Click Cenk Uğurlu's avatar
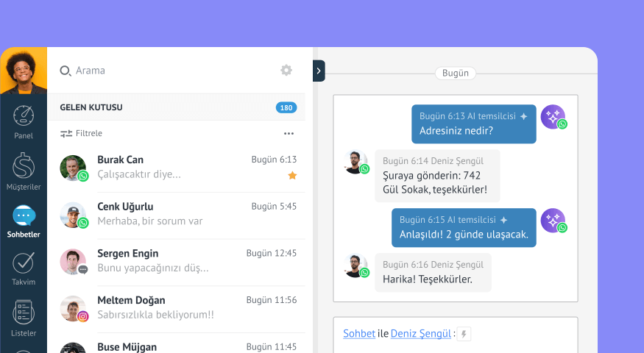The width and height of the screenshot is (644, 353). click(74, 215)
